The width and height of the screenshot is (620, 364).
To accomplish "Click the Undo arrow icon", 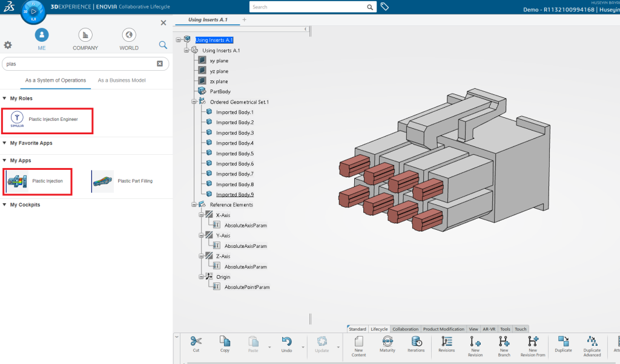I will [287, 342].
